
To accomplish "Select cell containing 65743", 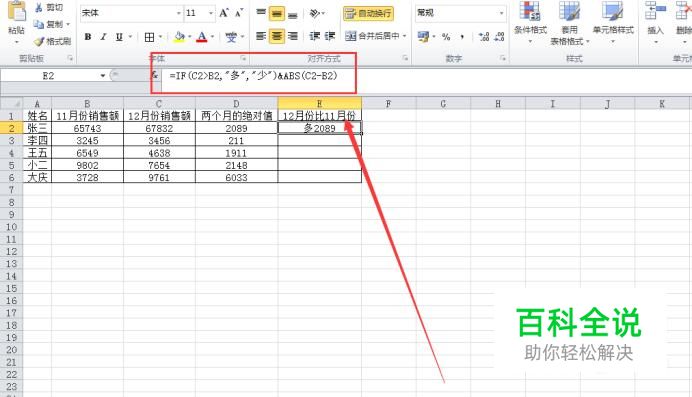I will click(87, 128).
